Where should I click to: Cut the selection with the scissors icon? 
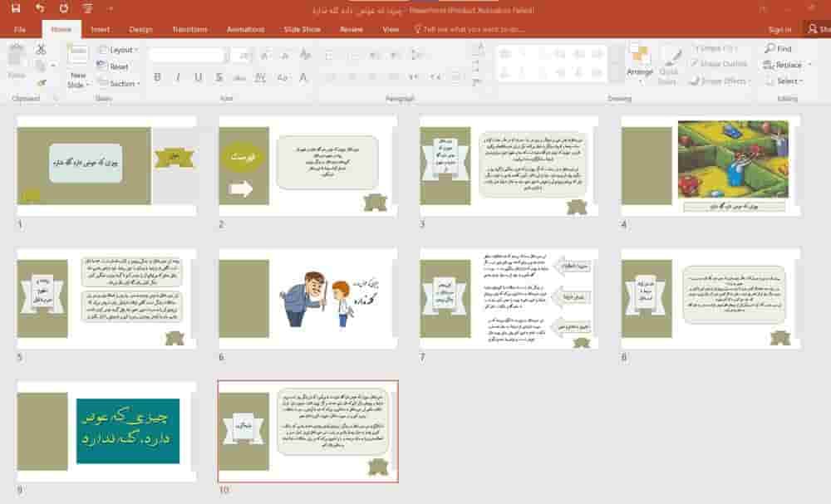tap(41, 50)
